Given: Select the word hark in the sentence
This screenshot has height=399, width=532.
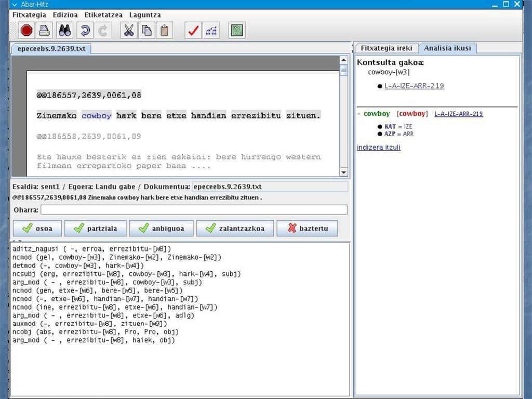Looking at the screenshot, I should coord(126,116).
